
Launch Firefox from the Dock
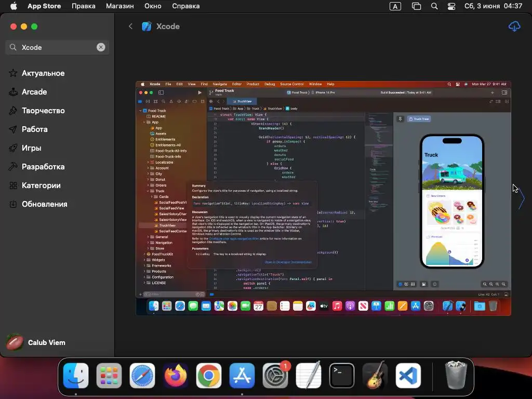click(176, 376)
